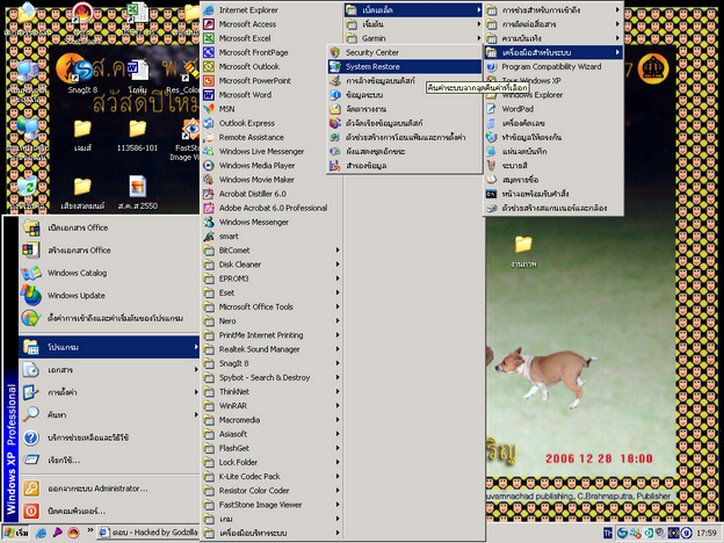Start Remote Assistance icon
The image size is (724, 543).
[209, 137]
